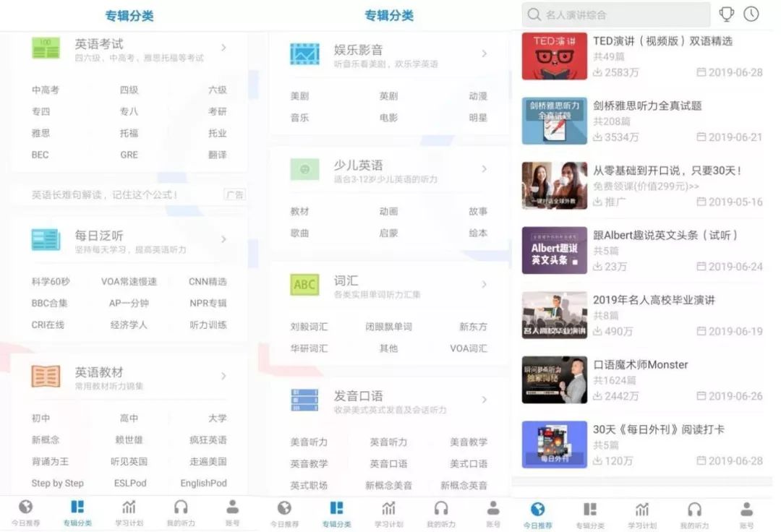
Task: Click the 英语考试 green category icon
Action: (46, 48)
